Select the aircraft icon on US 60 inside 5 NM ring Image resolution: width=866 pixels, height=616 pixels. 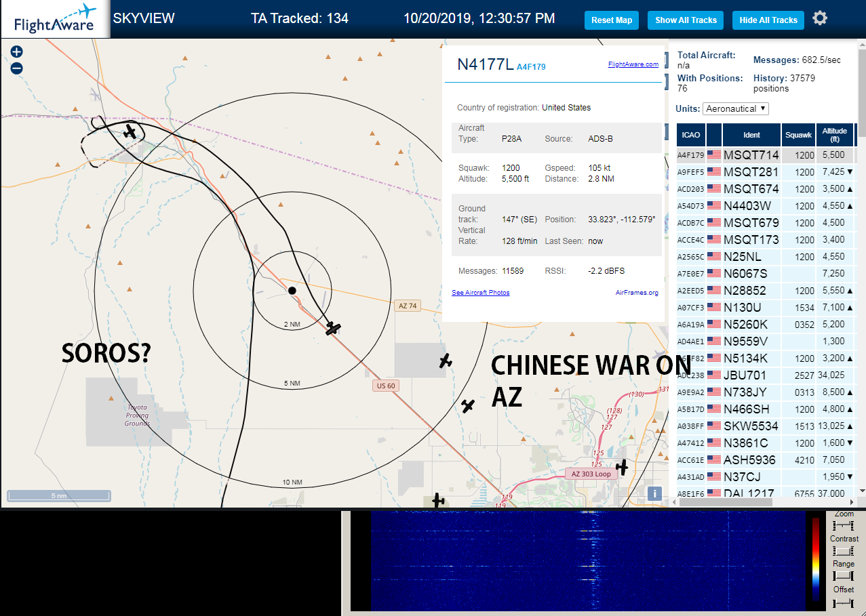(332, 329)
